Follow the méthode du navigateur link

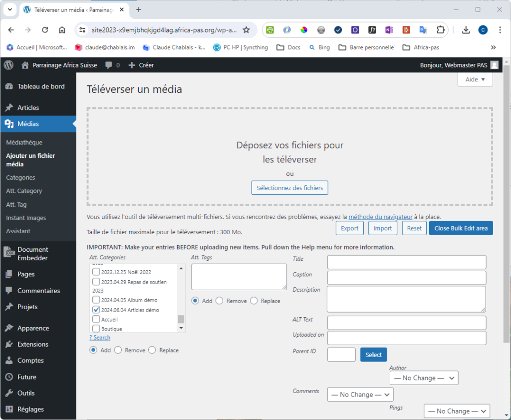380,217
